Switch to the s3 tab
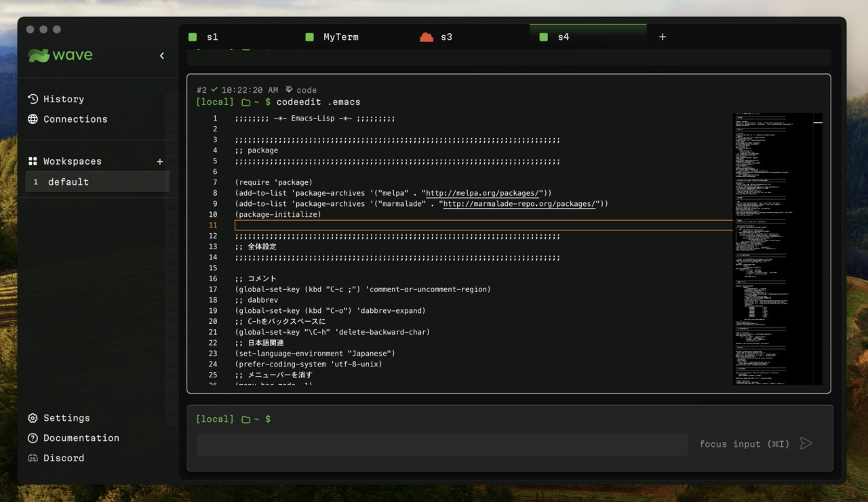868x502 pixels. click(446, 37)
